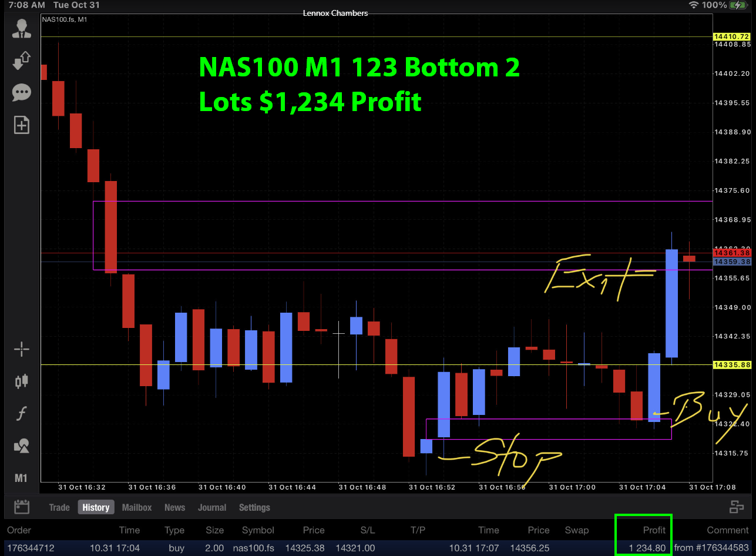Open the Journal tab
The width and height of the screenshot is (756, 556).
click(212, 507)
